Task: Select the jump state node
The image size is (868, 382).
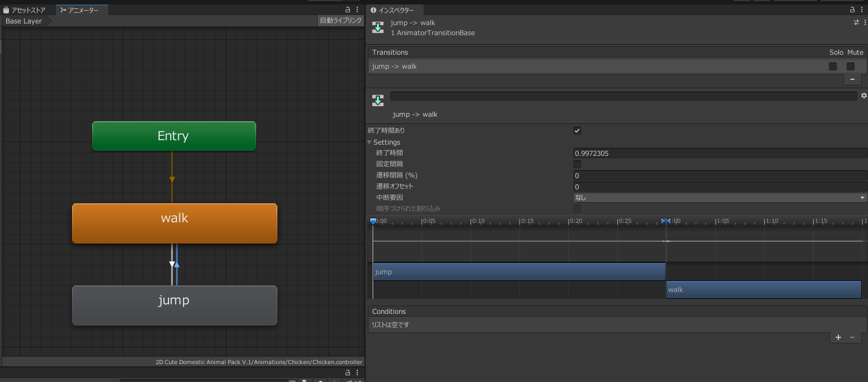Action: 174,305
